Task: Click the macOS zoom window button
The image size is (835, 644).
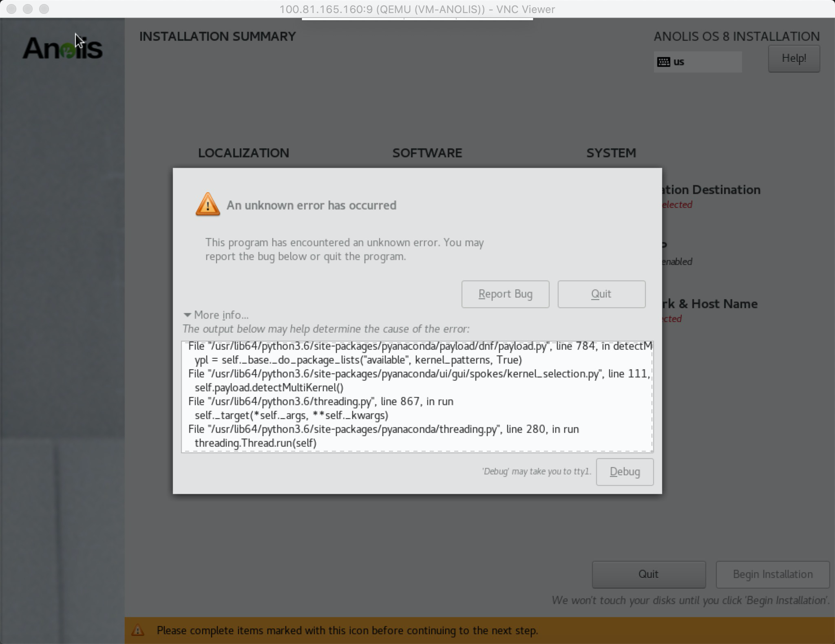Action: (44, 9)
